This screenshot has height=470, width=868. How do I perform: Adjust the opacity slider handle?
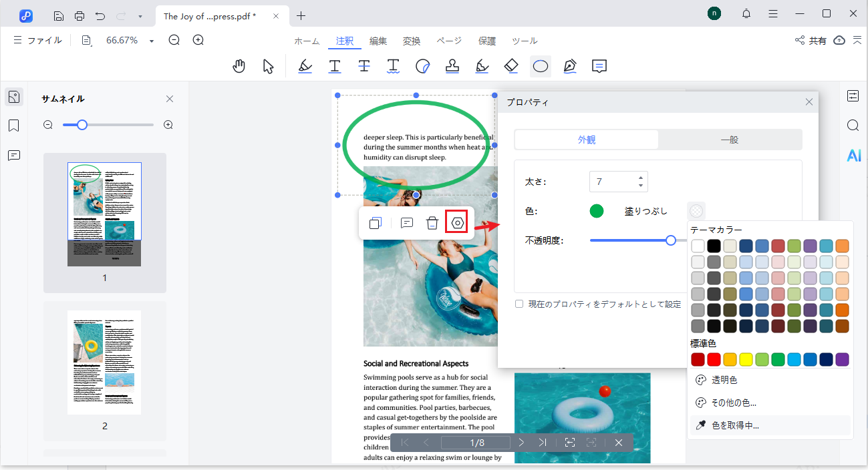point(671,240)
